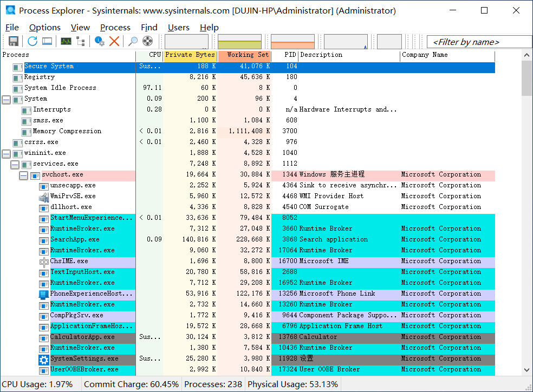Sort processes by the CPU column

pyautogui.click(x=150, y=55)
